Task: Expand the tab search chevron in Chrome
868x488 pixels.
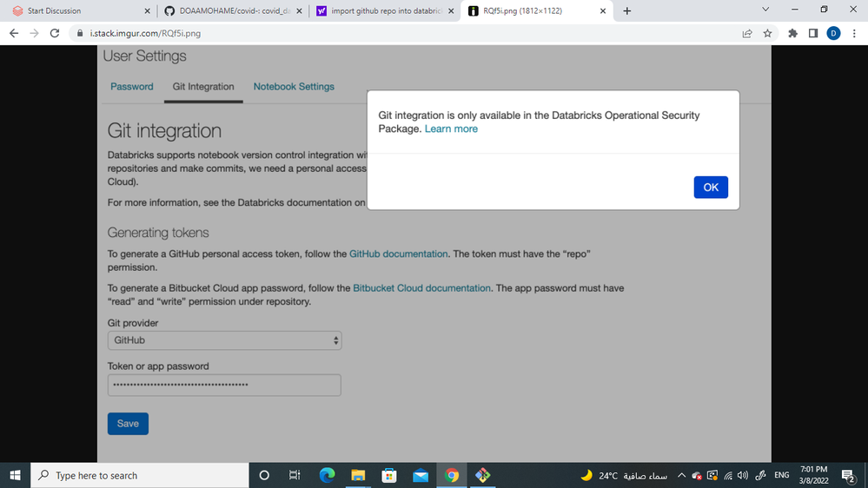Action: 765,10
